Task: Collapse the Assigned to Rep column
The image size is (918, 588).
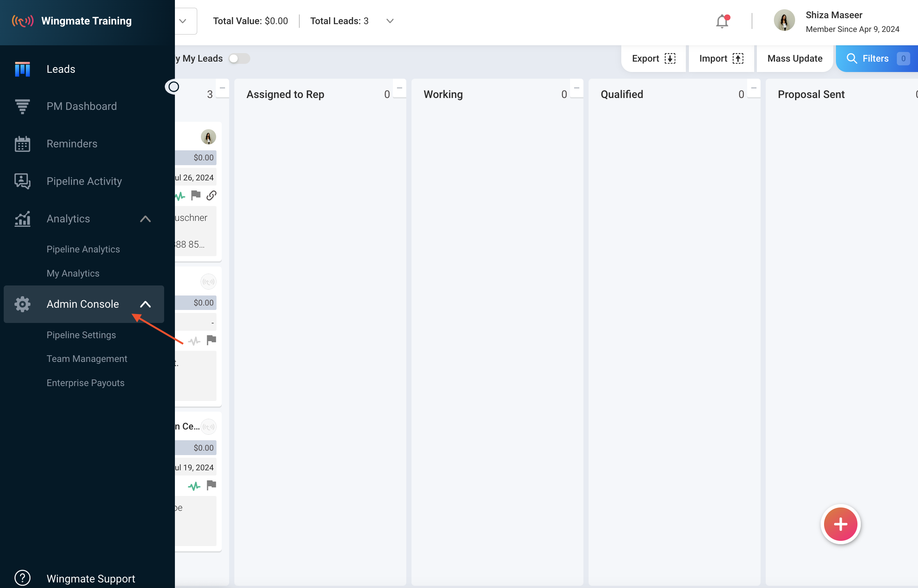Action: click(400, 89)
